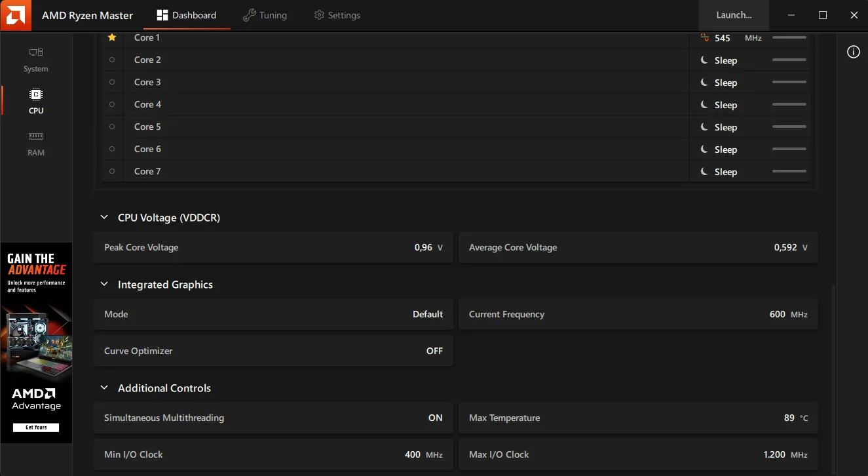This screenshot has height=476, width=868.
Task: Click the Sleep status text for Core 3
Action: [726, 83]
